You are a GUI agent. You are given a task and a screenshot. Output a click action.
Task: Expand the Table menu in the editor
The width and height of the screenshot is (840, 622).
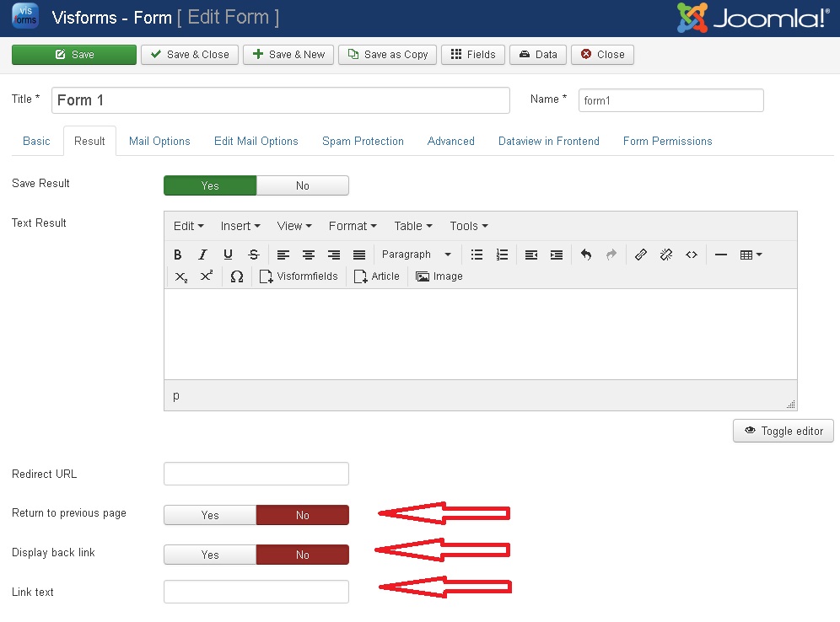(x=412, y=226)
